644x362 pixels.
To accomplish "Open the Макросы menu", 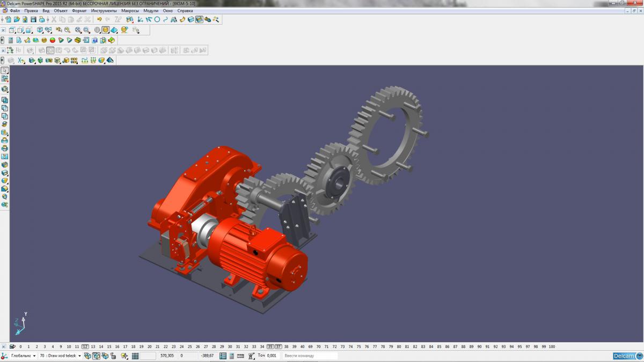I will pos(130,11).
